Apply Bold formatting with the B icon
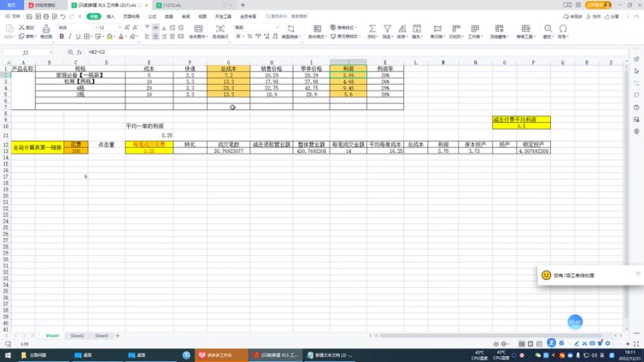Viewport: 644px width, 362px height. (x=61, y=36)
